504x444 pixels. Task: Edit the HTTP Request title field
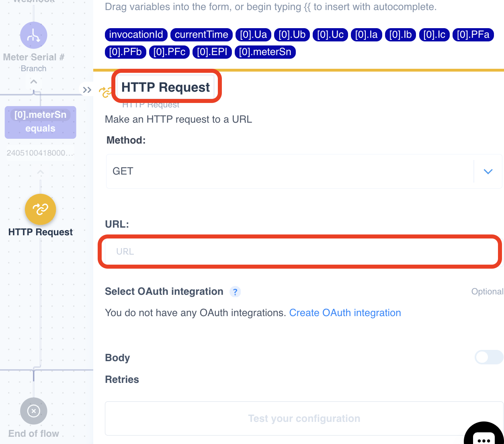tap(166, 87)
